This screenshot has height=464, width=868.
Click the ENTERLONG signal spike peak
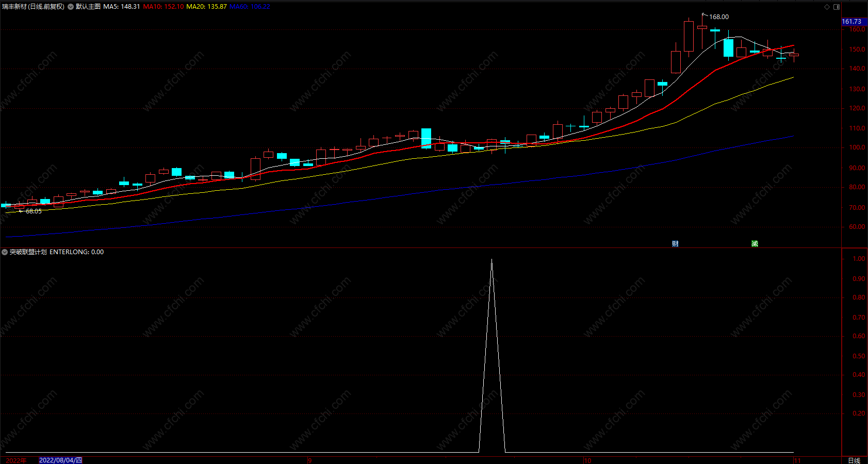pyautogui.click(x=492, y=260)
